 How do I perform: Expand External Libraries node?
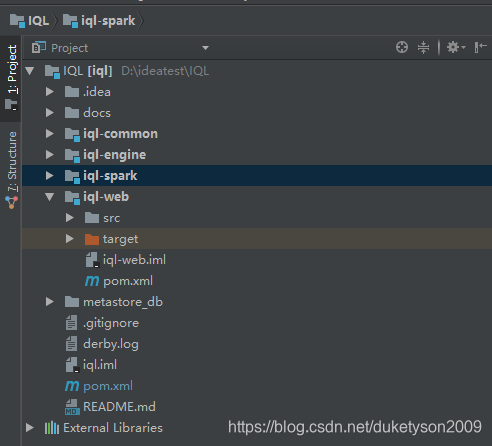click(x=30, y=428)
